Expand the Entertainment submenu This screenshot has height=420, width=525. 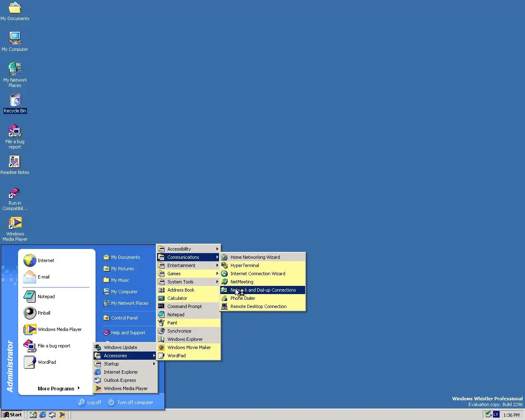coord(189,265)
